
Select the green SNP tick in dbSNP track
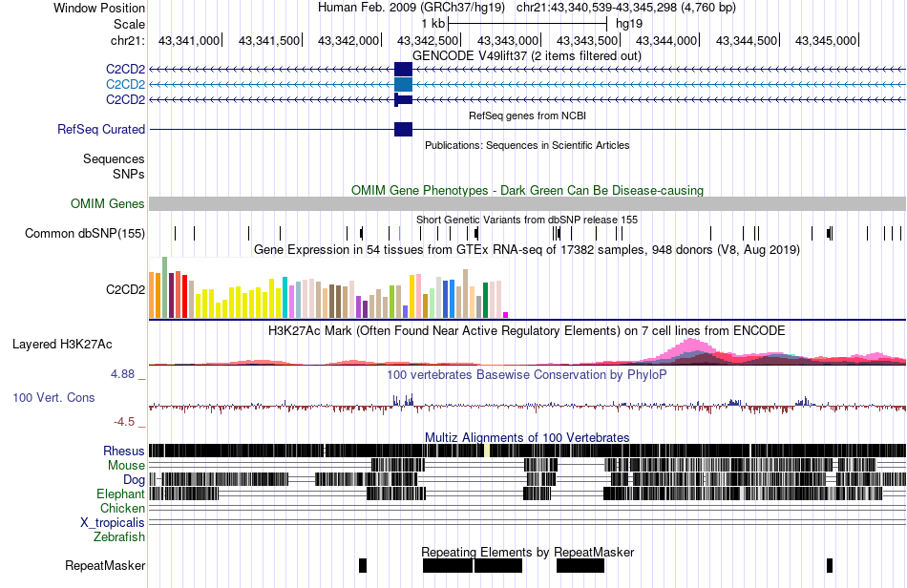tap(400, 234)
